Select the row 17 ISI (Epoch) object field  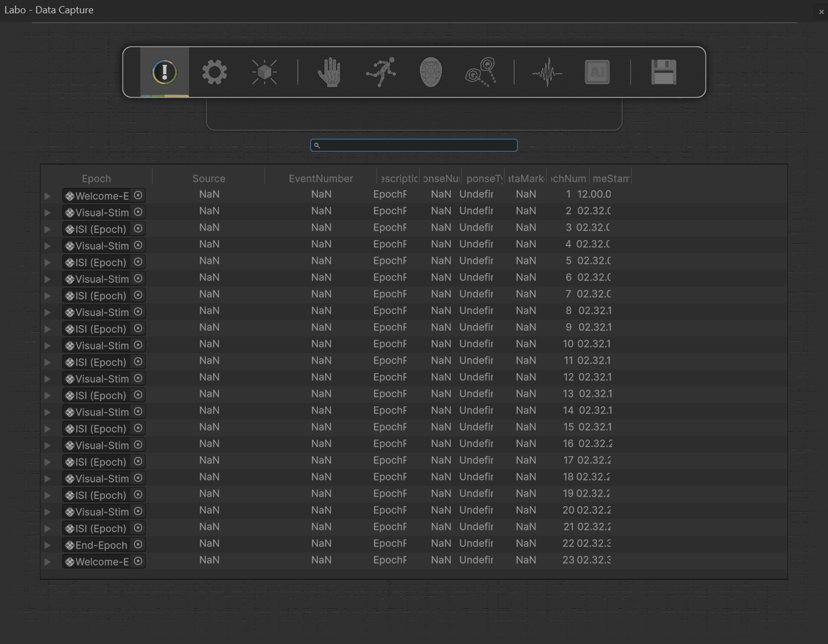[104, 462]
